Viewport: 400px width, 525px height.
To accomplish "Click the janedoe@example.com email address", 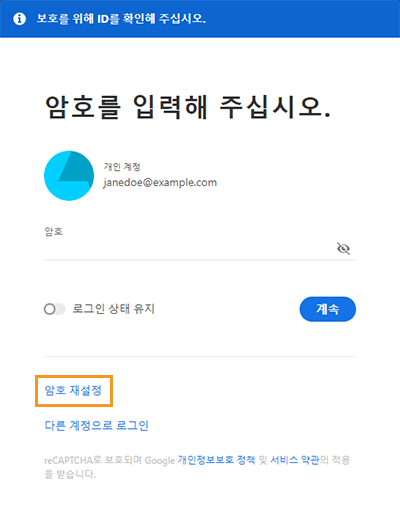I will click(x=160, y=182).
